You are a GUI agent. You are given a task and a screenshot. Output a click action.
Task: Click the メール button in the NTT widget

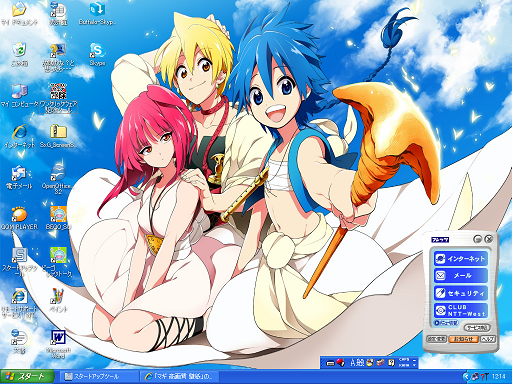tap(461, 276)
